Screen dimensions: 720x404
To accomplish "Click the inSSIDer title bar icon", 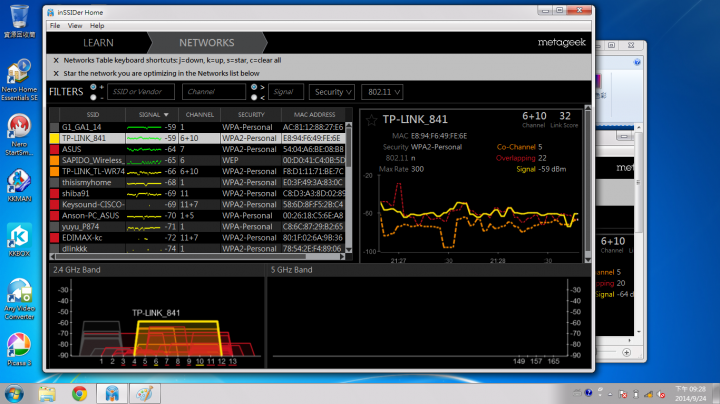I will 51,12.
